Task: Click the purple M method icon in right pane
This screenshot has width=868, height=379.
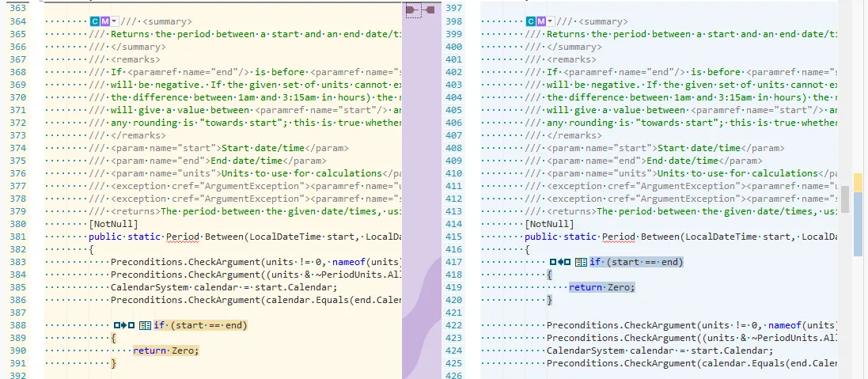Action: click(541, 21)
